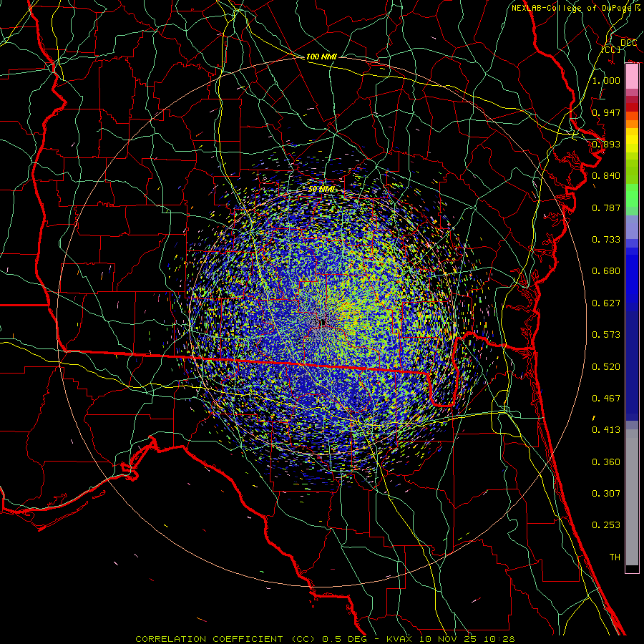644x644 pixels.
Task: Select the 0.360 legend value
Action: tap(606, 462)
